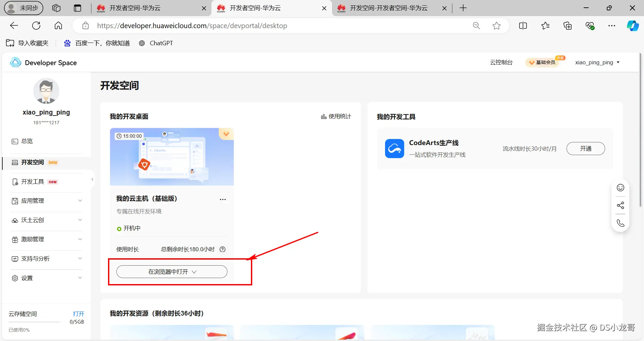The image size is (644, 341).
Task: Click the 未同步 profile button
Action: click(x=23, y=8)
